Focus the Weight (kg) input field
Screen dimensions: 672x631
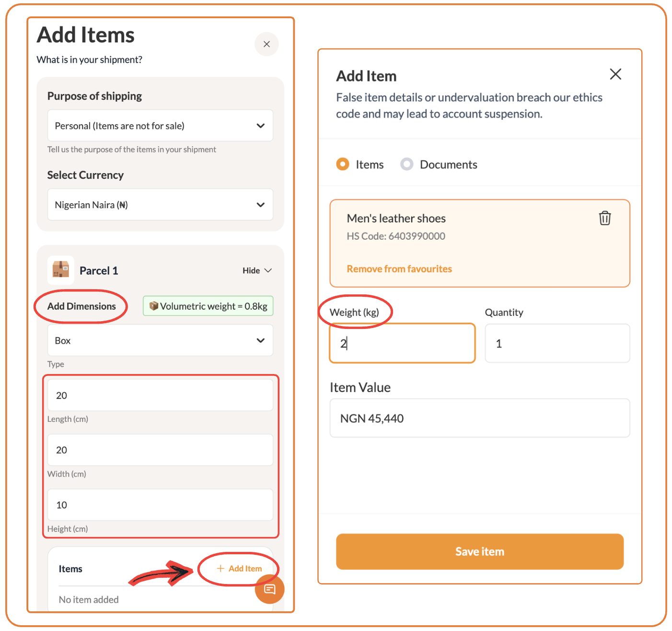point(402,343)
